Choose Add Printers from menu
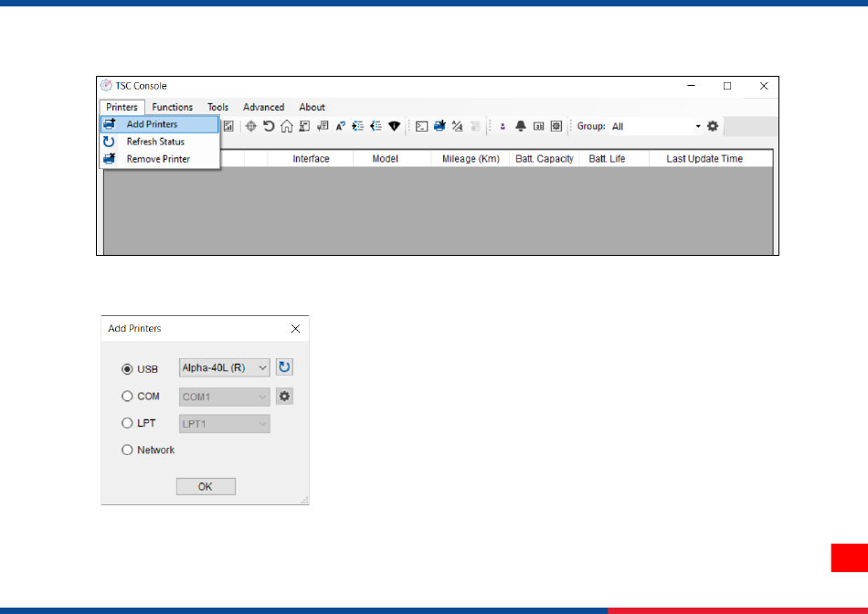 (x=160, y=124)
